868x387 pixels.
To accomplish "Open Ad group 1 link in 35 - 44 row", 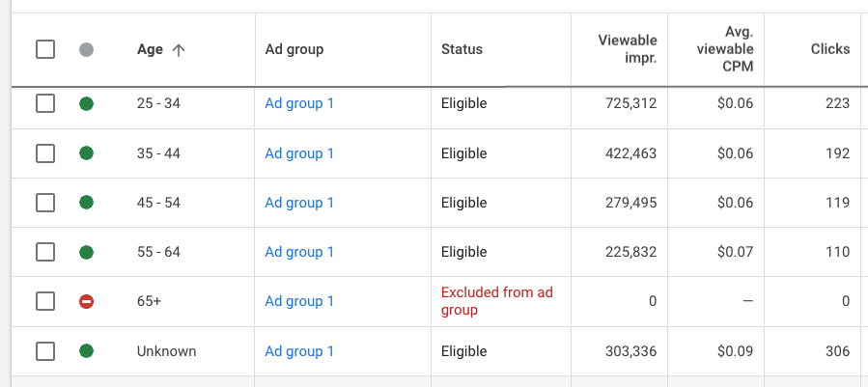I will click(x=299, y=153).
